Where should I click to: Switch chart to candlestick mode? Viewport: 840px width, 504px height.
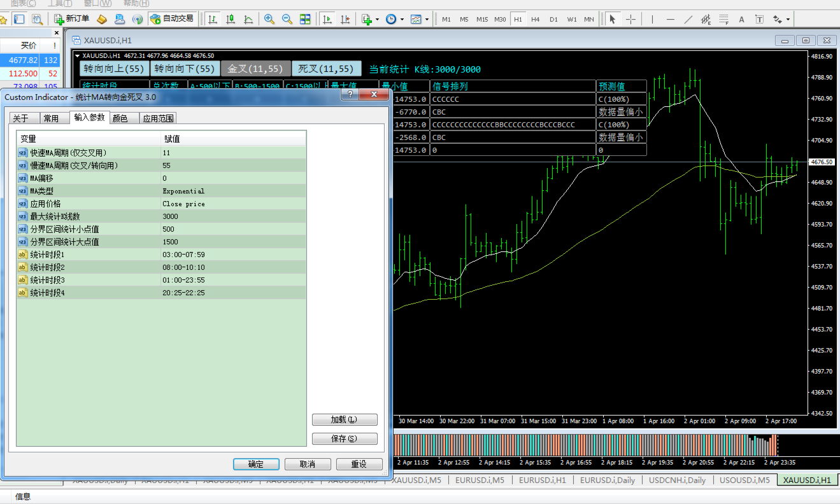[x=231, y=19]
